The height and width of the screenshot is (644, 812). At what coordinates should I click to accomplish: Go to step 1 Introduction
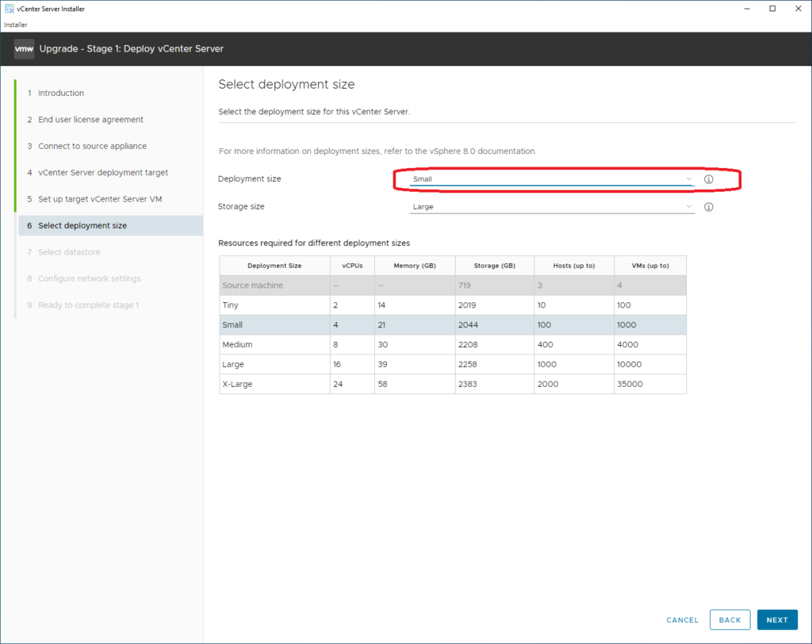pyautogui.click(x=60, y=94)
